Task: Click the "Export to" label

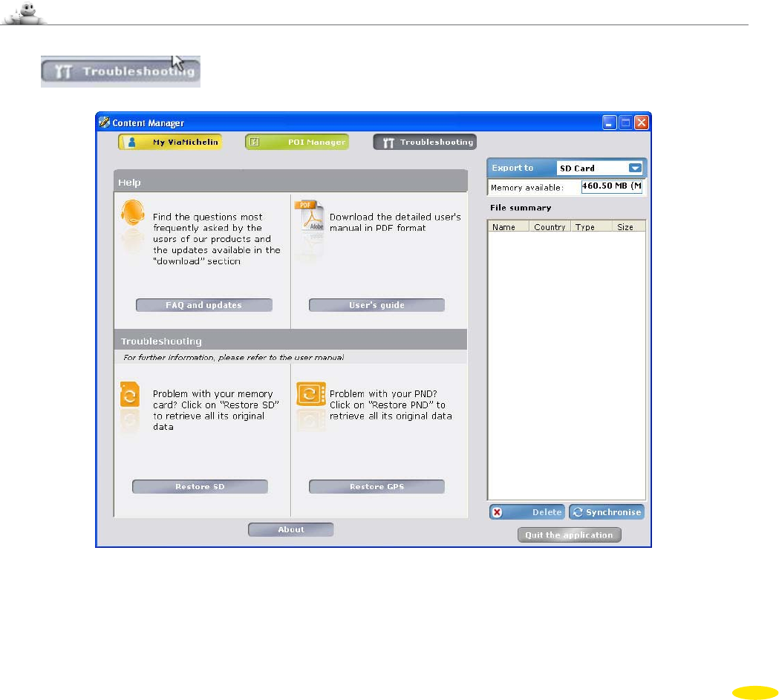Action: coord(512,168)
